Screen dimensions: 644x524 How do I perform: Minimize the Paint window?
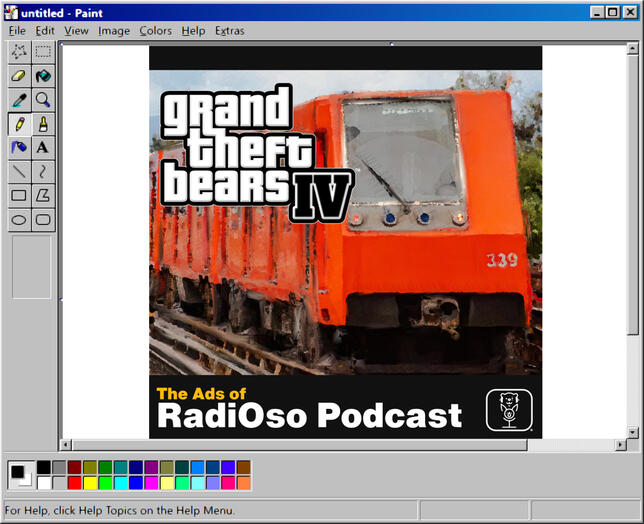click(x=597, y=12)
